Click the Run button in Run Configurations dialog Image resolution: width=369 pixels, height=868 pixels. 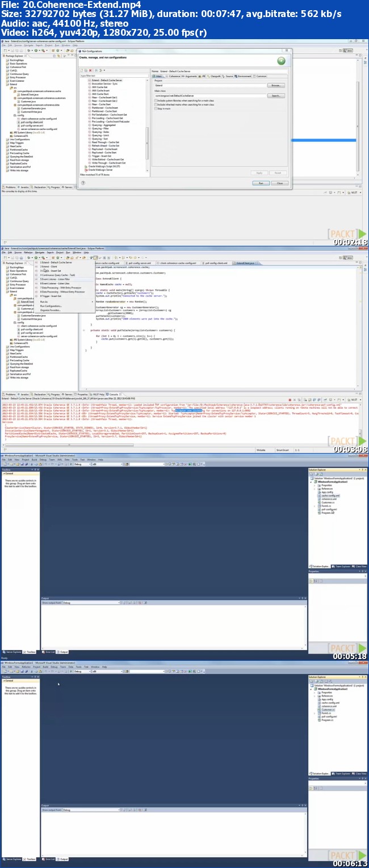tap(261, 183)
